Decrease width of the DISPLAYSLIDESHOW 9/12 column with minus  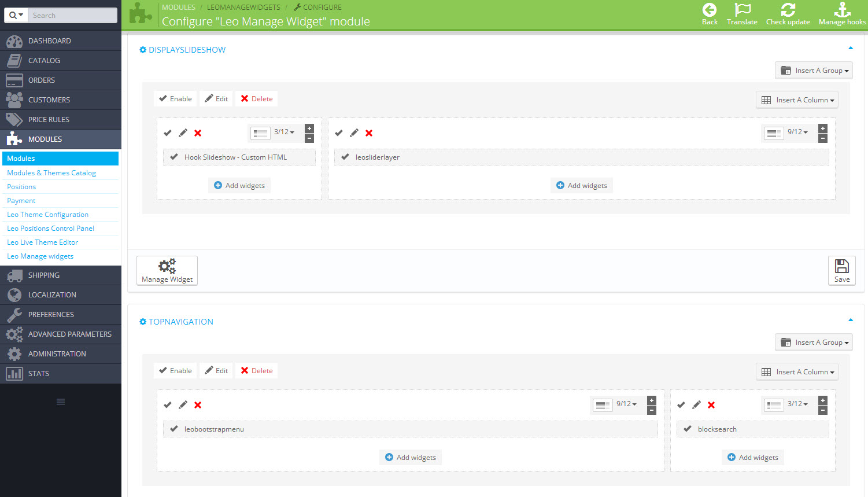[823, 138]
